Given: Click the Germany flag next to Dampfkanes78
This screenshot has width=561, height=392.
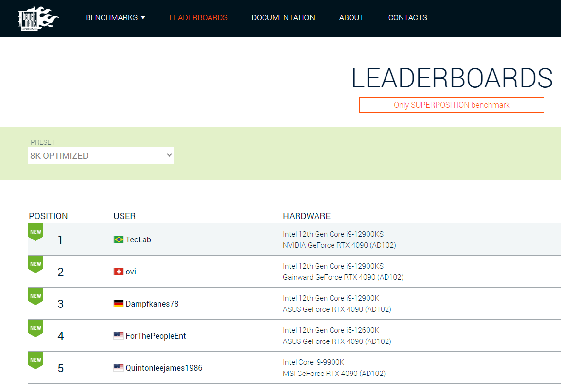Looking at the screenshot, I should 119,304.
